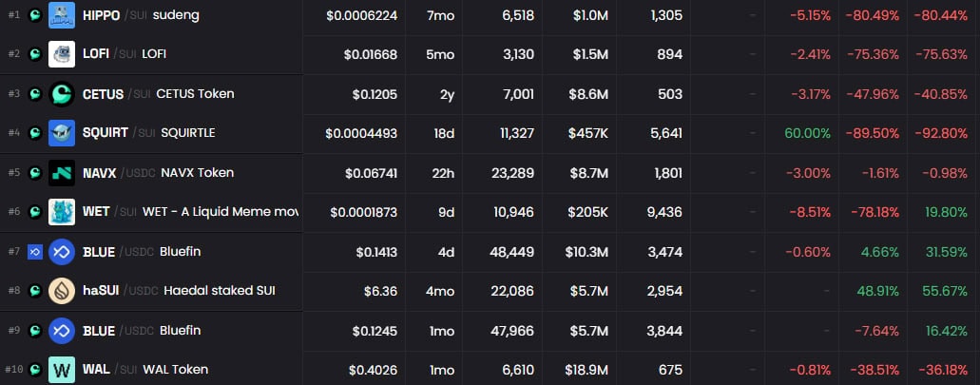Click the haSUI droplet logo icon

tap(61, 291)
